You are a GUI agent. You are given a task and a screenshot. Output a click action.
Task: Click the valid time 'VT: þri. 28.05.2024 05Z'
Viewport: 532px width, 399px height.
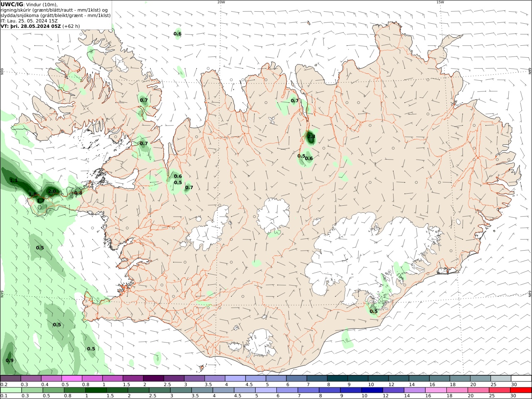(31, 26)
